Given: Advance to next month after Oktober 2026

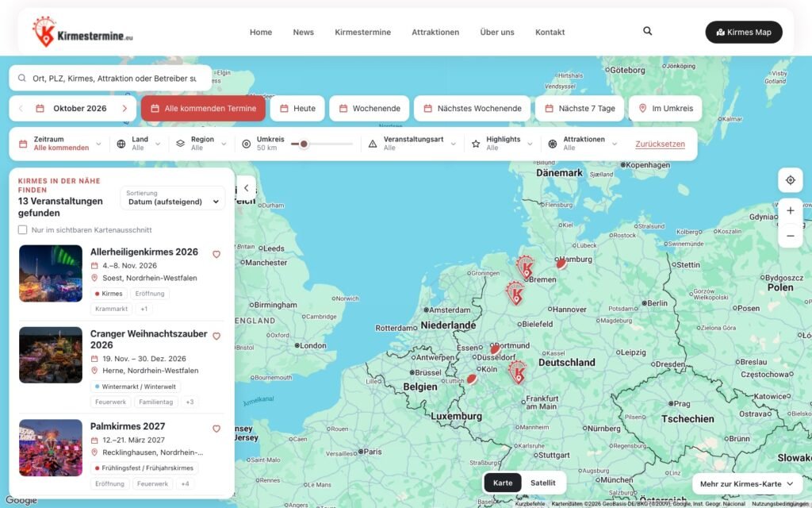Looking at the screenshot, I should point(124,108).
